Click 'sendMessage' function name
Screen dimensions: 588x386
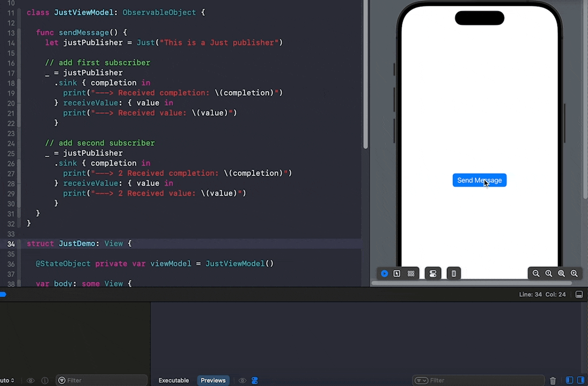tap(84, 33)
